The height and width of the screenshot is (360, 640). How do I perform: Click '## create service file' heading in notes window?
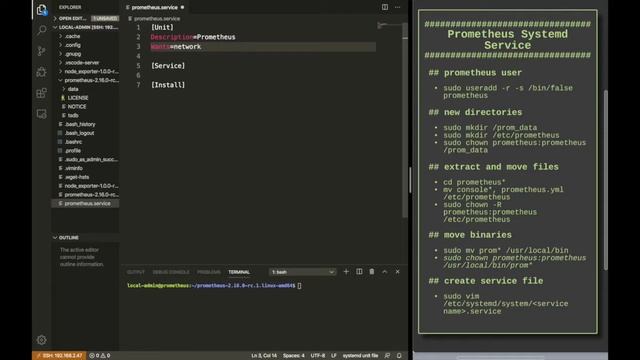click(486, 281)
